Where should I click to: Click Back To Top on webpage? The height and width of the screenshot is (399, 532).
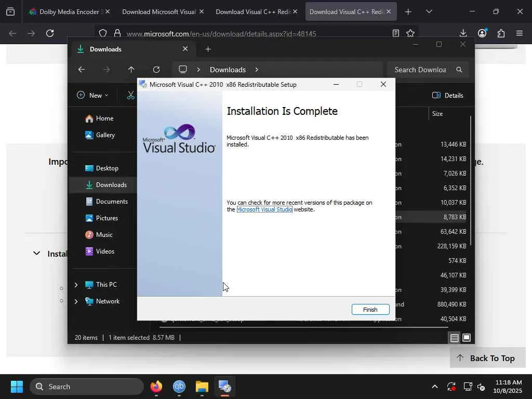pyautogui.click(x=487, y=358)
